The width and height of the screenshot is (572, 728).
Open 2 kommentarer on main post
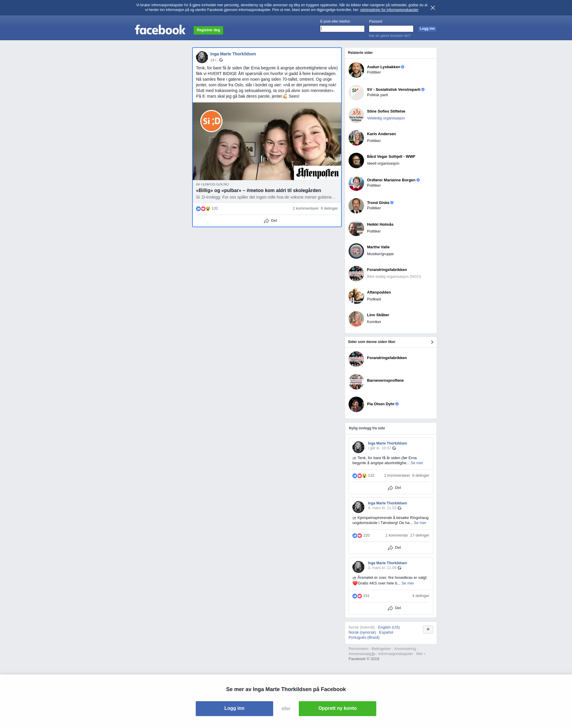pyautogui.click(x=305, y=208)
